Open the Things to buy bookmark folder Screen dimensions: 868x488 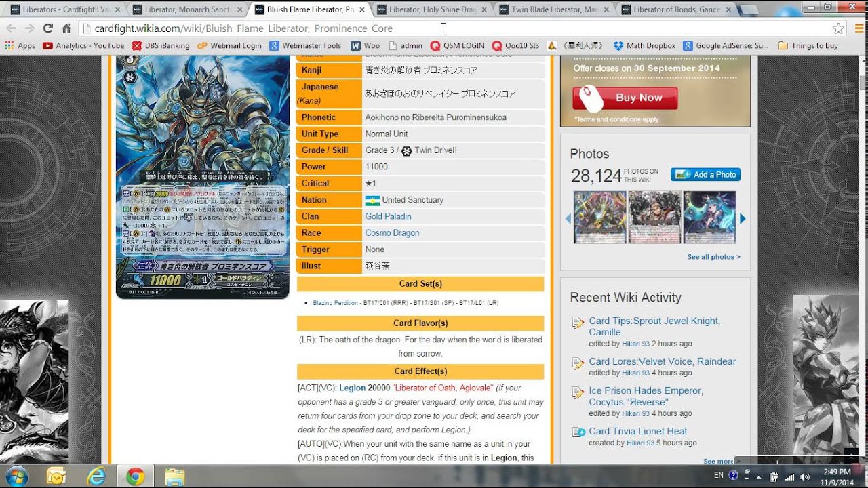click(x=808, y=45)
